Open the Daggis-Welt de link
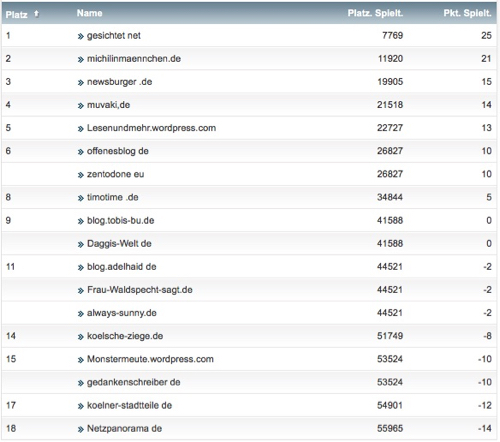 click(x=119, y=244)
